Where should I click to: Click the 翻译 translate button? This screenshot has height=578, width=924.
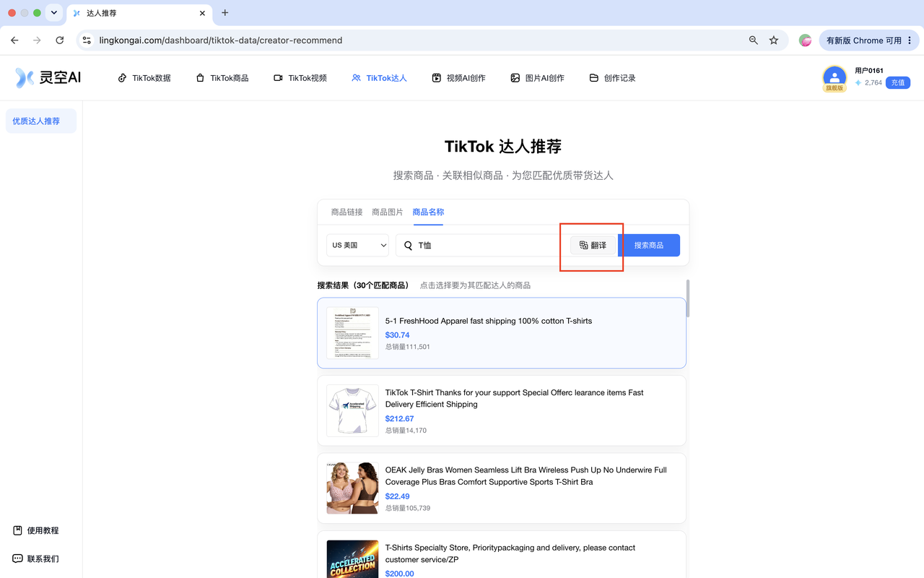pos(593,246)
